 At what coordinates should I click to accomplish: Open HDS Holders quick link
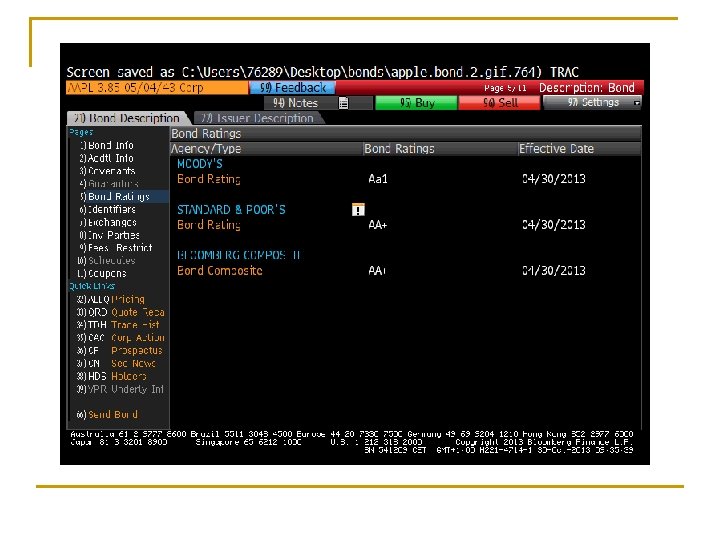tap(112, 376)
